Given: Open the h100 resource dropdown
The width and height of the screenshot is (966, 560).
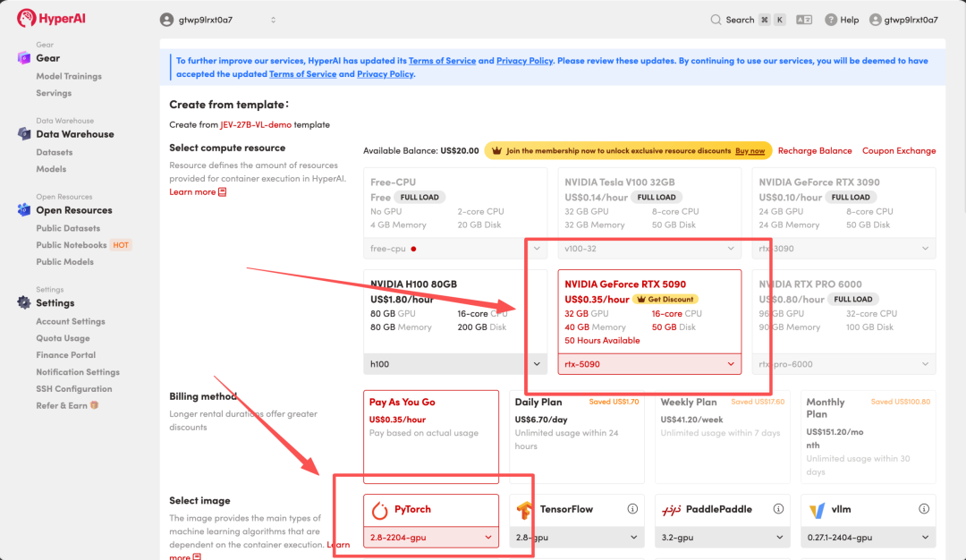Looking at the screenshot, I should point(454,364).
